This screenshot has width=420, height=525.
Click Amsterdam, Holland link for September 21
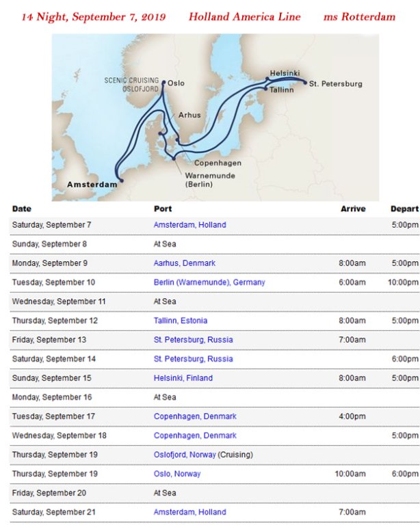pos(189,512)
